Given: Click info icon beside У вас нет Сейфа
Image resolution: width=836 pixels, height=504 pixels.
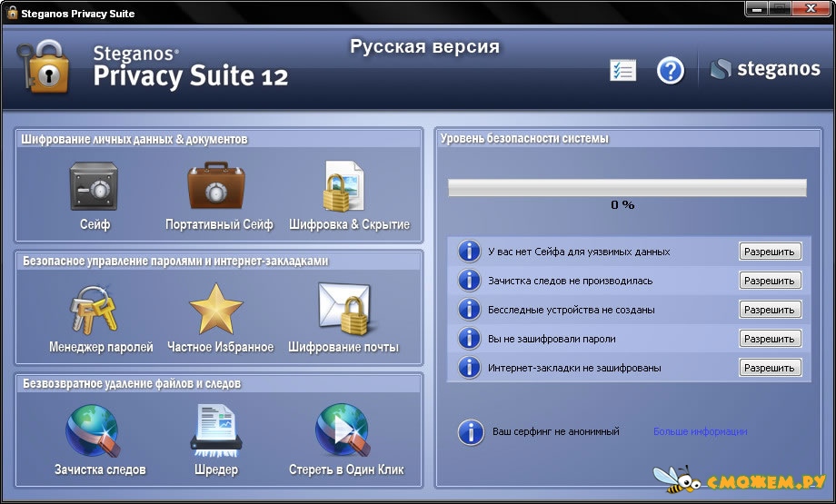Looking at the screenshot, I should pos(469,251).
